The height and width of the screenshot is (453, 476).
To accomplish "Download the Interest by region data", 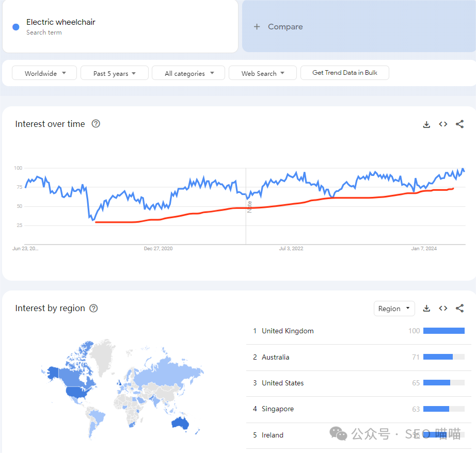I will [x=426, y=309].
